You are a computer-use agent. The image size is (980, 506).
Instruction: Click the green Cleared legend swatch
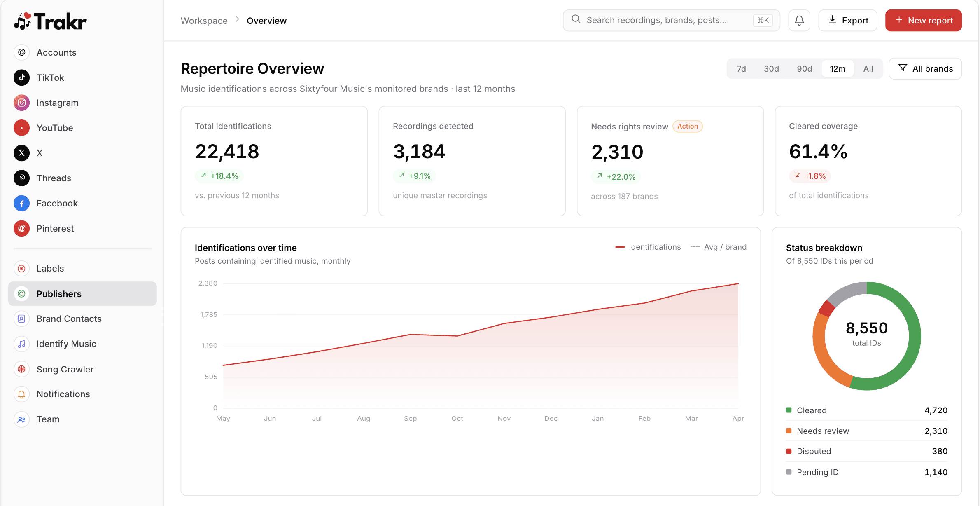click(789, 410)
